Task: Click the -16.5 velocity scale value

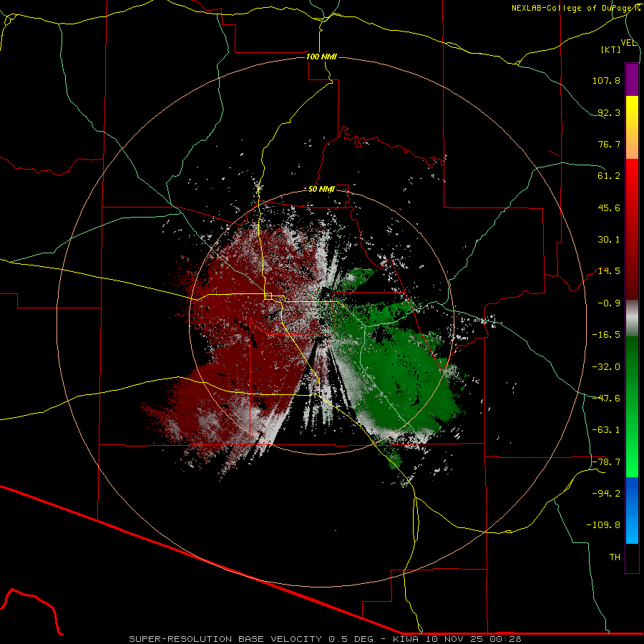Action: 606,335
